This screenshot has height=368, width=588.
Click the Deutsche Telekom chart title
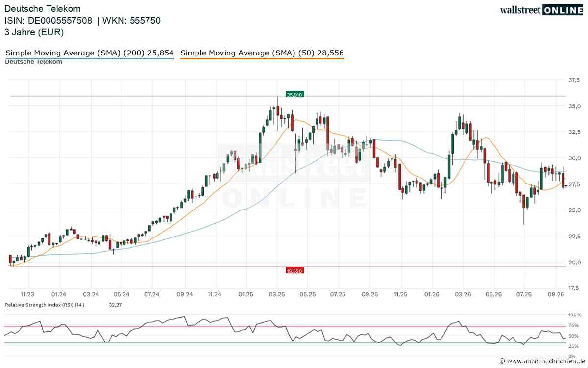43,8
